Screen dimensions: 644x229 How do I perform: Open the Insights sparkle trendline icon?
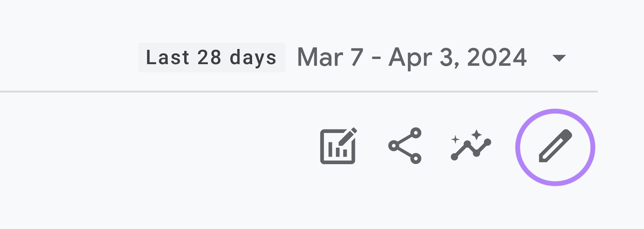(x=471, y=146)
